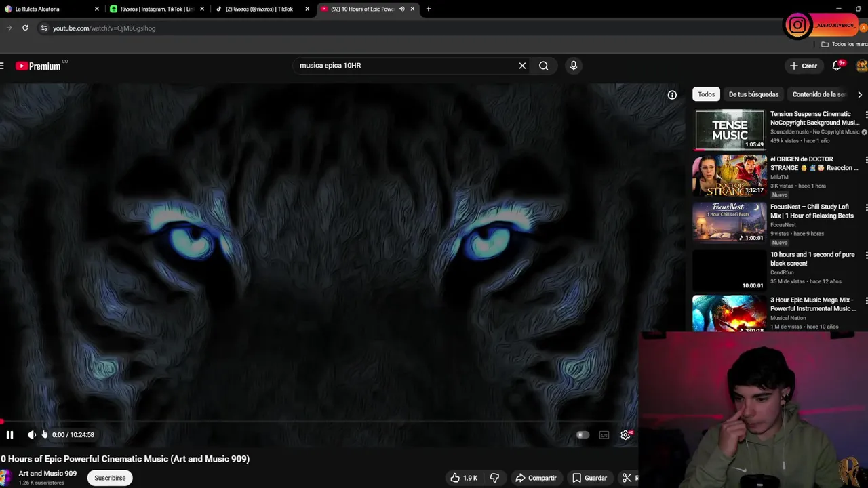The image size is (868, 488).
Task: Close the La Ruleta Aleatoria tab
Action: [x=96, y=9]
